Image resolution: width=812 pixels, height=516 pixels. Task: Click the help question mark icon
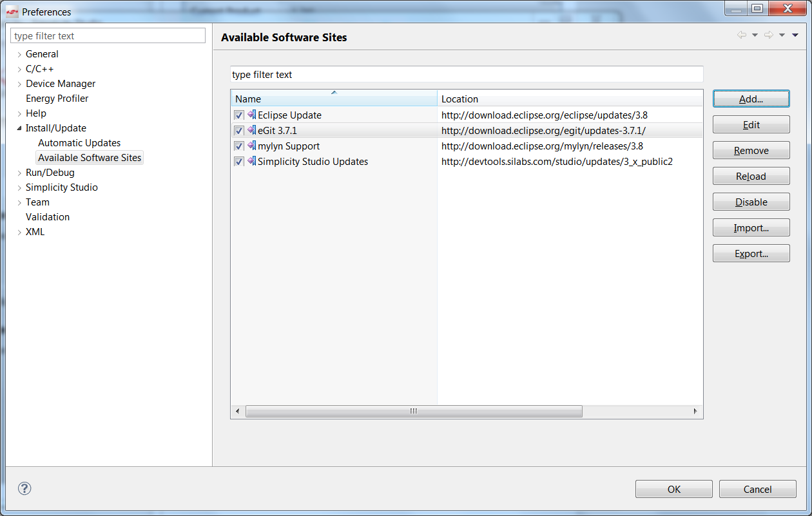tap(25, 488)
